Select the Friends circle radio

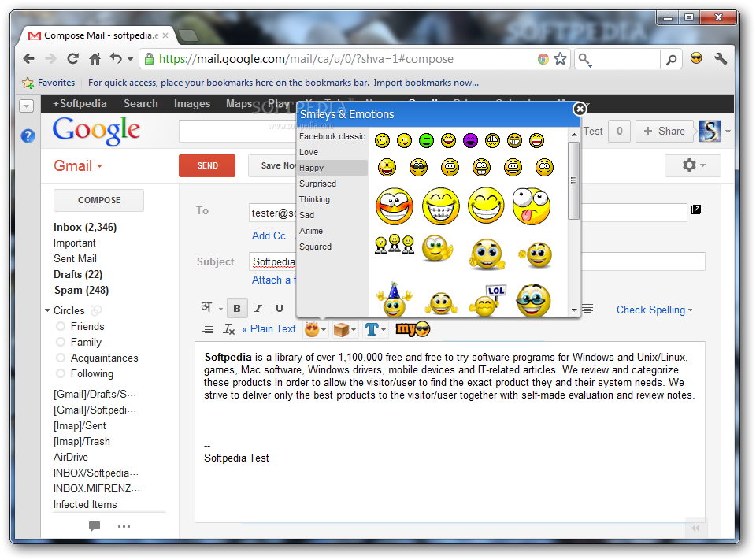click(x=61, y=326)
